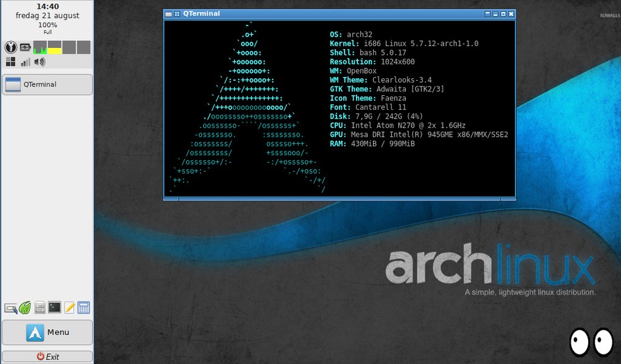Click the keyboard layout indicator in the tray

11,47
